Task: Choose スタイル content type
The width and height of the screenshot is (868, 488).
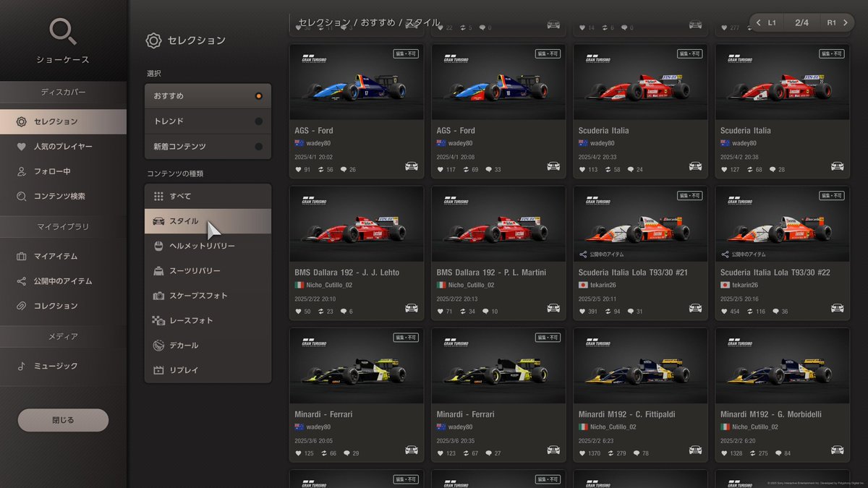Action: [x=208, y=221]
